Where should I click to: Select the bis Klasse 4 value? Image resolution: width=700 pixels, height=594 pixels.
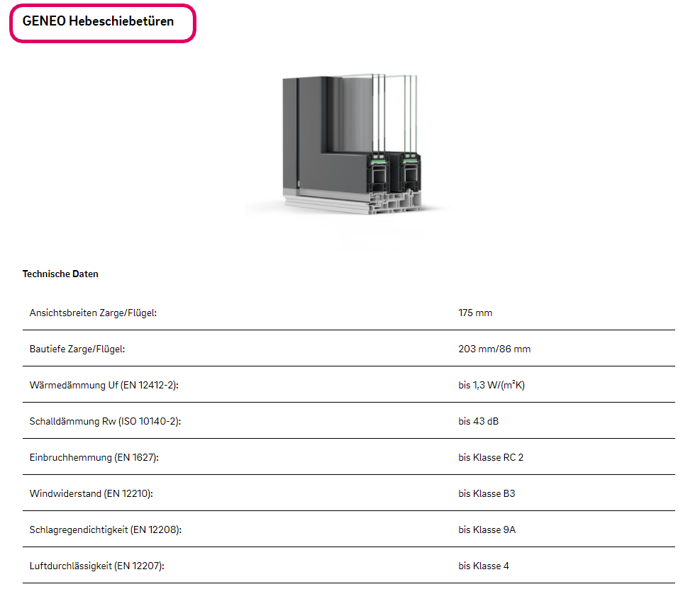(484, 566)
